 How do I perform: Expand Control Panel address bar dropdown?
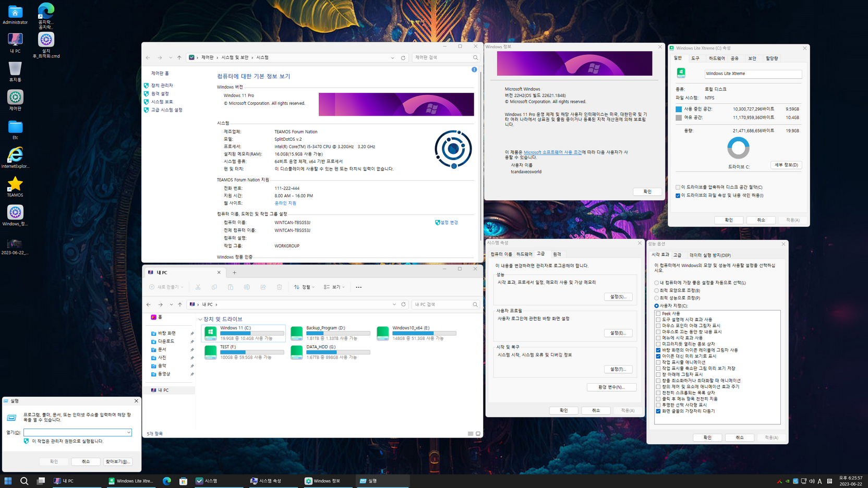pyautogui.click(x=392, y=58)
